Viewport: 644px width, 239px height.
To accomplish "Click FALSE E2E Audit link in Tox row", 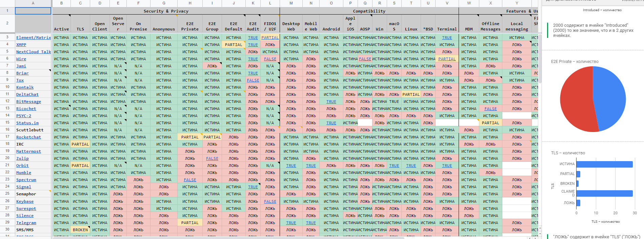I will click(x=253, y=80).
